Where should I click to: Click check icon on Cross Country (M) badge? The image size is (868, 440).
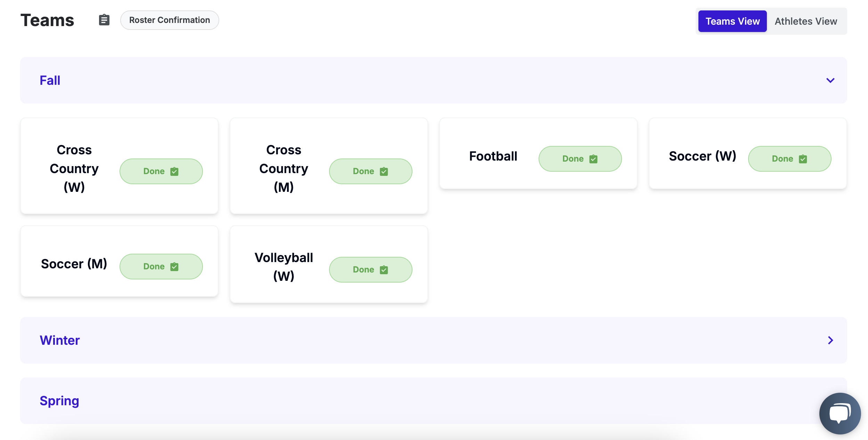tap(384, 171)
